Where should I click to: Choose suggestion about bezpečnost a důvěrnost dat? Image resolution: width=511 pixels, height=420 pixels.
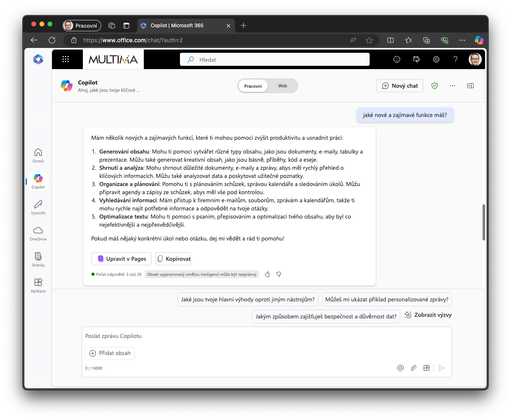point(326,316)
